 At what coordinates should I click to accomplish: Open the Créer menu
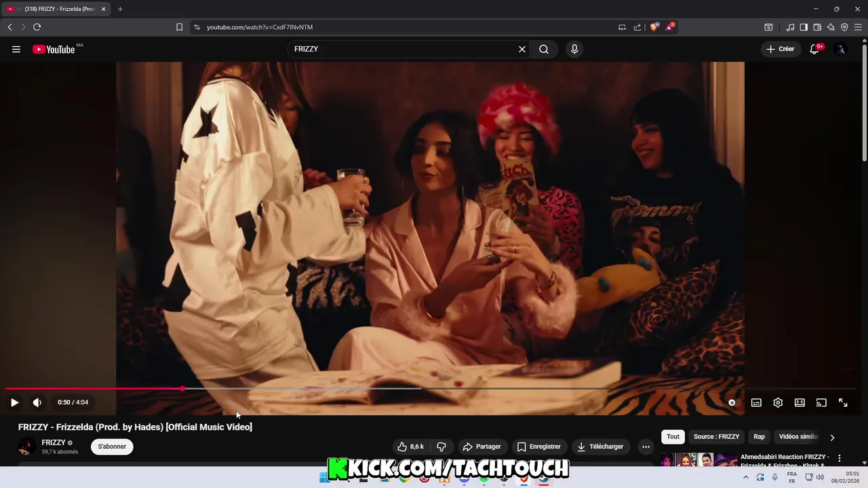(x=781, y=49)
